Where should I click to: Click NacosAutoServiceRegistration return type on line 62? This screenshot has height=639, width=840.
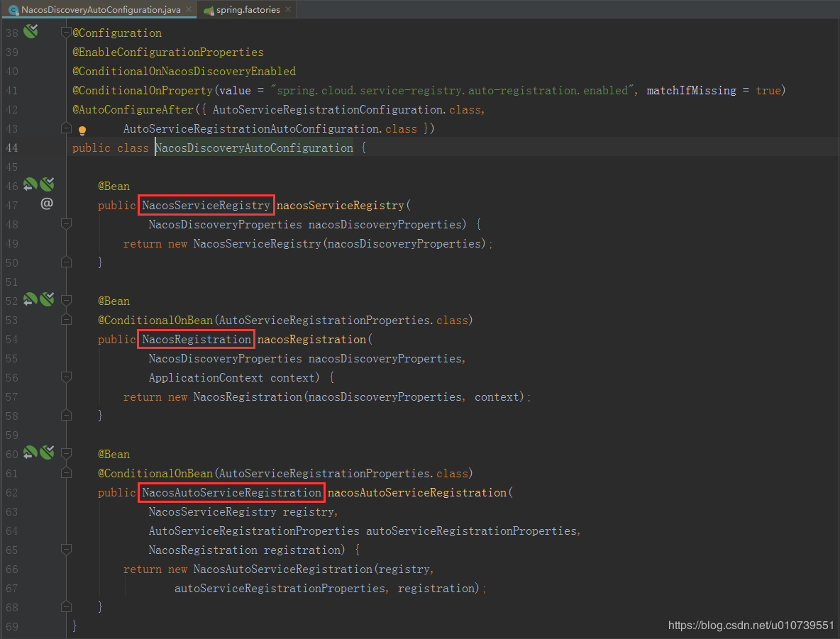point(231,493)
